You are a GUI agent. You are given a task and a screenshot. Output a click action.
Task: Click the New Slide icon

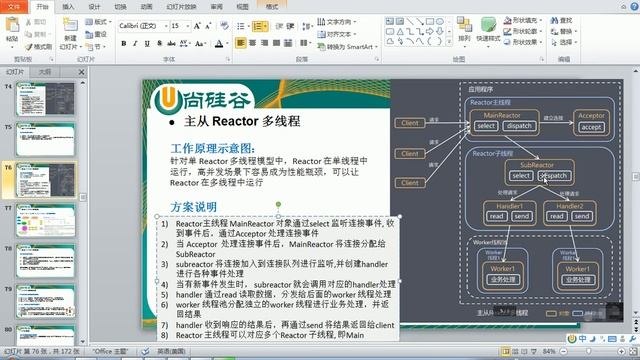70,25
